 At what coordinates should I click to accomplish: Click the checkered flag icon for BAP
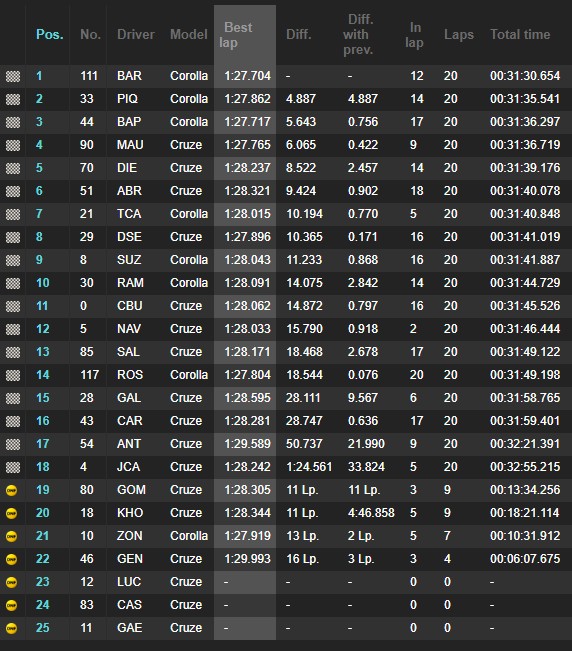point(12,122)
